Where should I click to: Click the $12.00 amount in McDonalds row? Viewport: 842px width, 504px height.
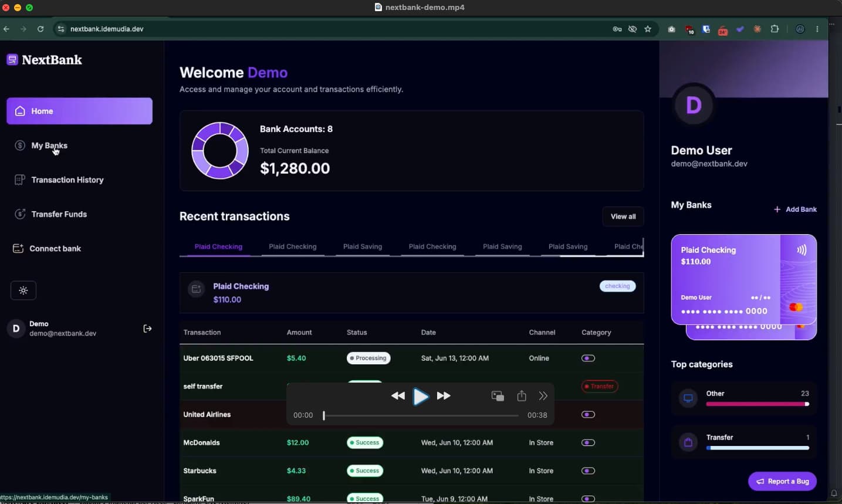(297, 442)
